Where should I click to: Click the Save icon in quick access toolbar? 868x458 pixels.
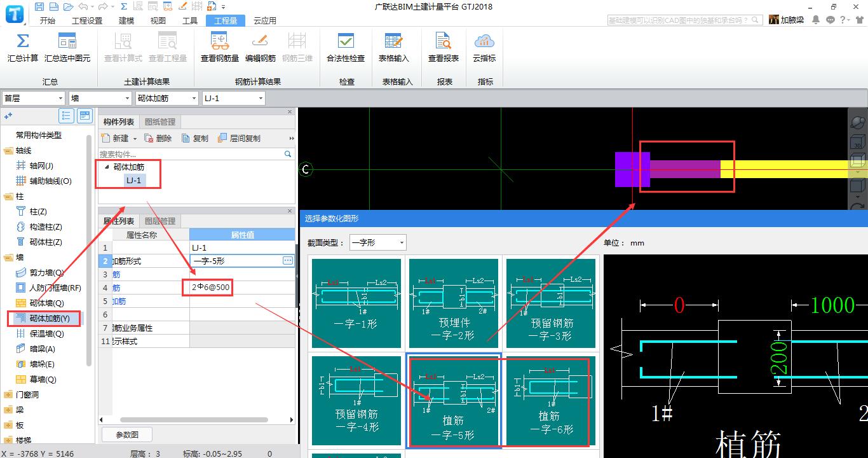coord(39,7)
